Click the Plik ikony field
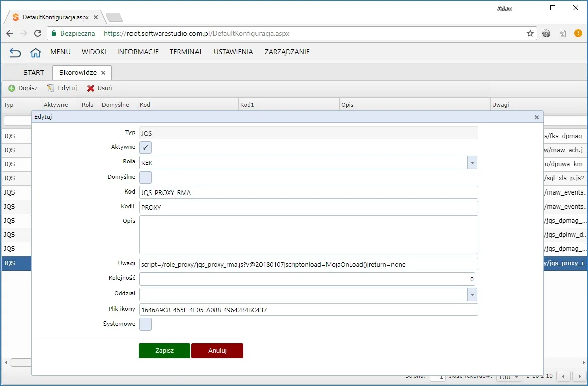This screenshot has height=386, width=588. [x=308, y=310]
